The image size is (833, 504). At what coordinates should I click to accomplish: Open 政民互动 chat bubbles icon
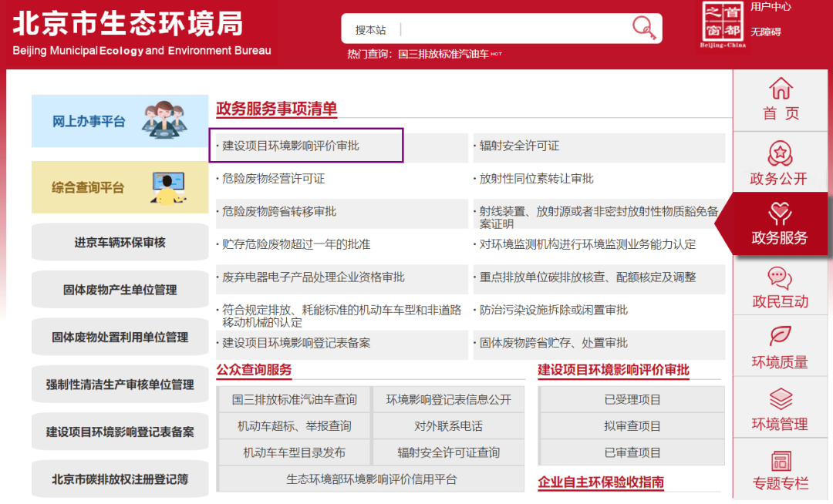pyautogui.click(x=780, y=277)
